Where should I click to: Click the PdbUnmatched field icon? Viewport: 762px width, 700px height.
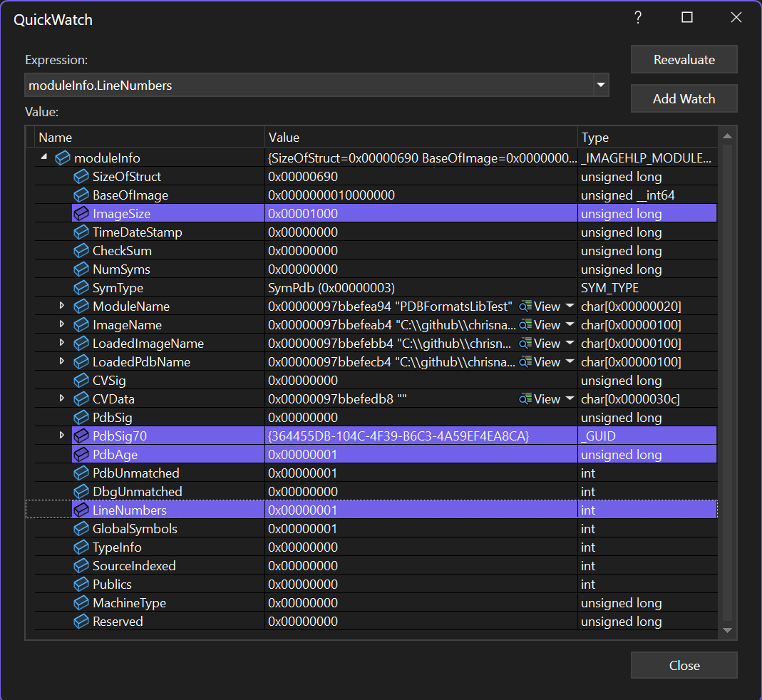[81, 473]
